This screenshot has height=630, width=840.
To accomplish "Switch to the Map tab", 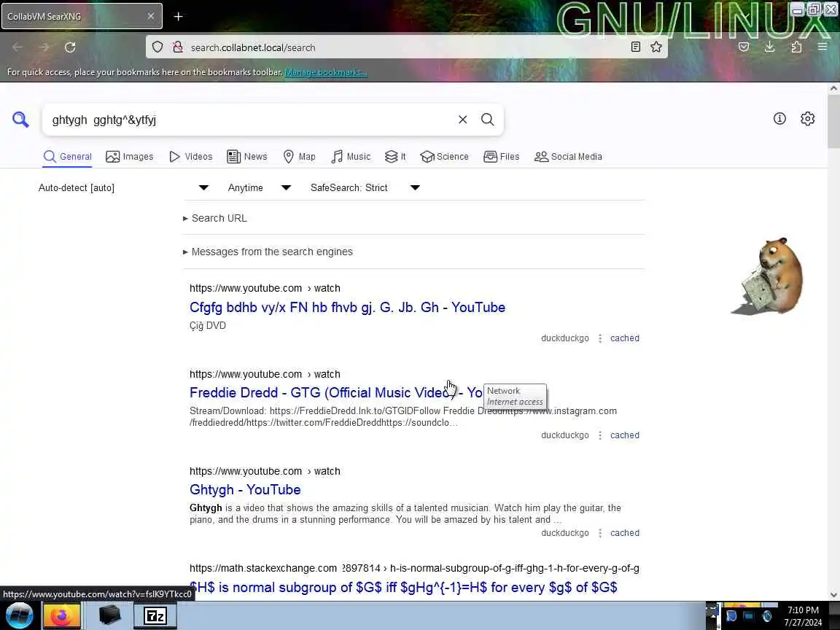I will 299,157.
